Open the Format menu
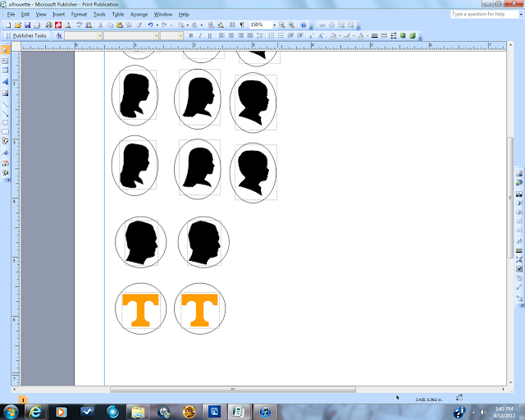 (x=79, y=15)
